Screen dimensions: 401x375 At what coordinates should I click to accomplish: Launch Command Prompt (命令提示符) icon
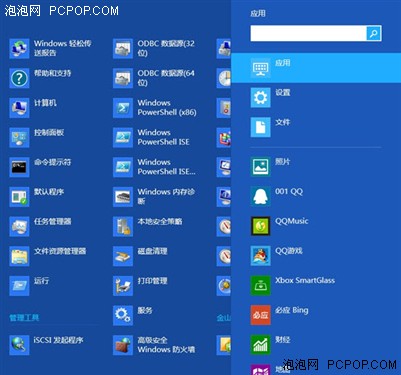pos(19,167)
